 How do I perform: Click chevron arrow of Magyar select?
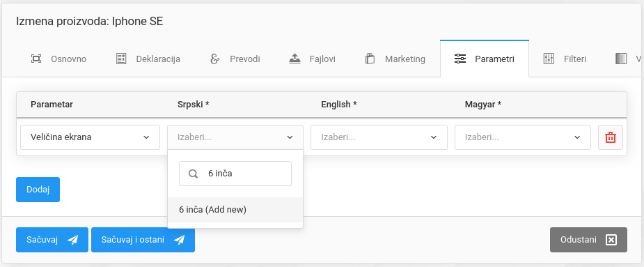point(577,137)
